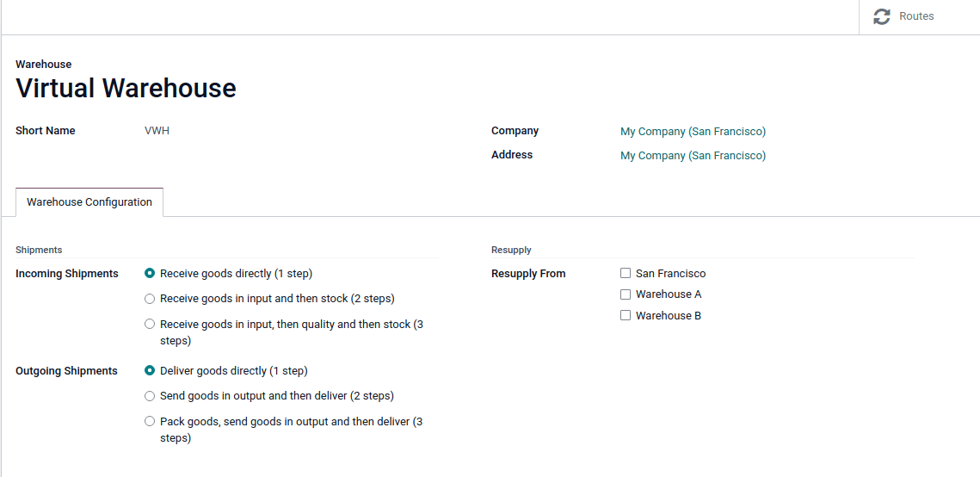980x477 pixels.
Task: Switch to Warehouse Configuration tab
Action: click(x=89, y=202)
